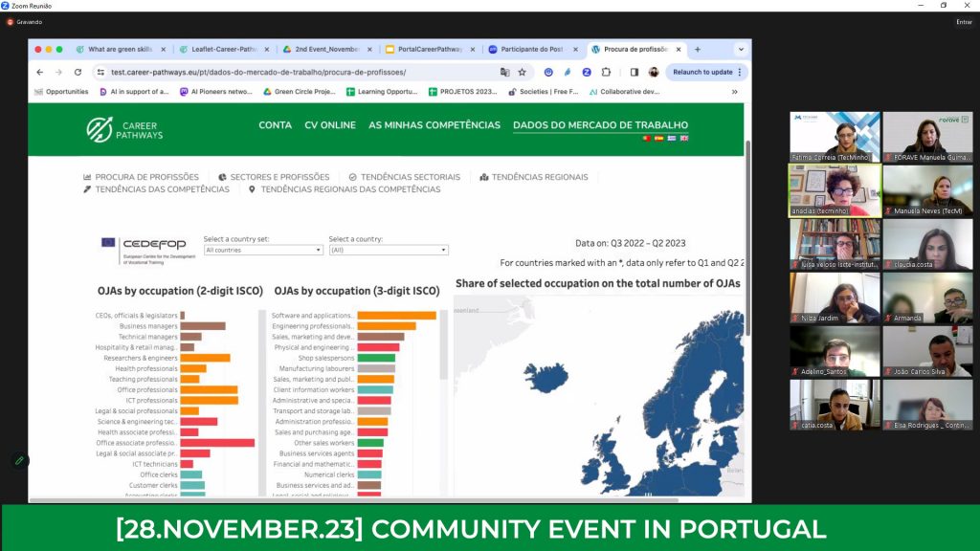This screenshot has width=980, height=551.
Task: Expand the browser tab search chevron
Action: point(740,49)
